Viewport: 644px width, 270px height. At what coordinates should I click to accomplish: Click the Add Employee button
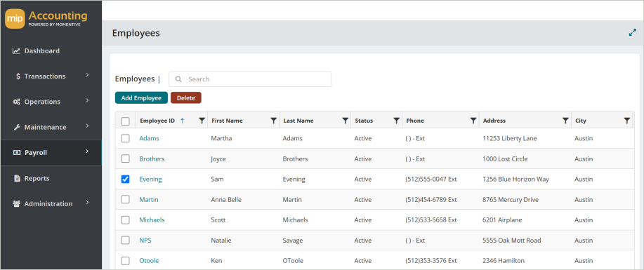point(141,98)
